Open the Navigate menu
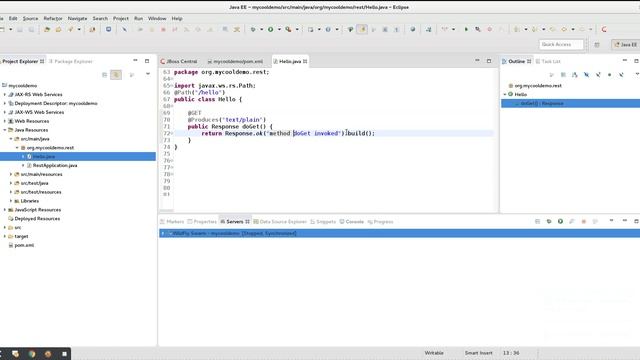The width and height of the screenshot is (640, 360). tap(78, 18)
